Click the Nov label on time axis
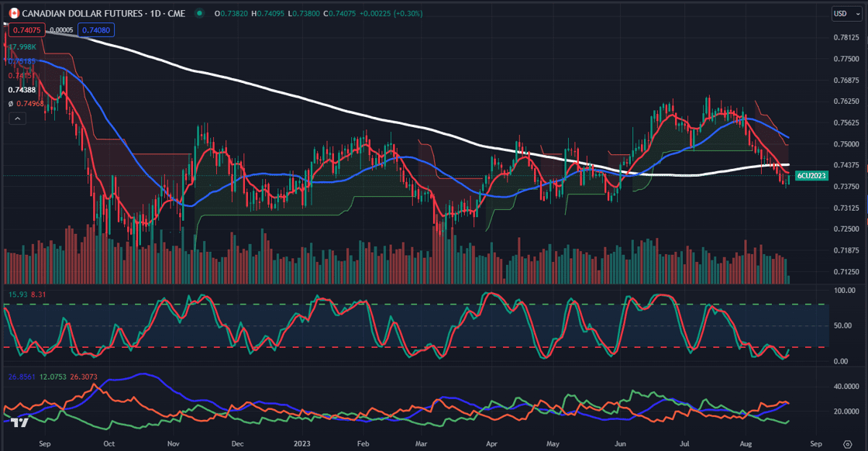The height and width of the screenshot is (451, 868). pyautogui.click(x=174, y=444)
